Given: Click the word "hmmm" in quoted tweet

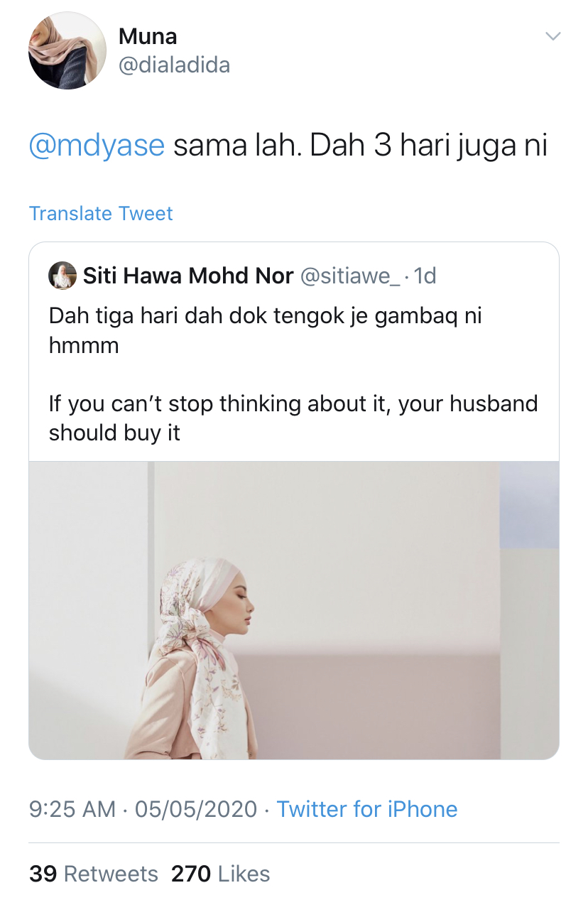Looking at the screenshot, I should pyautogui.click(x=84, y=345).
